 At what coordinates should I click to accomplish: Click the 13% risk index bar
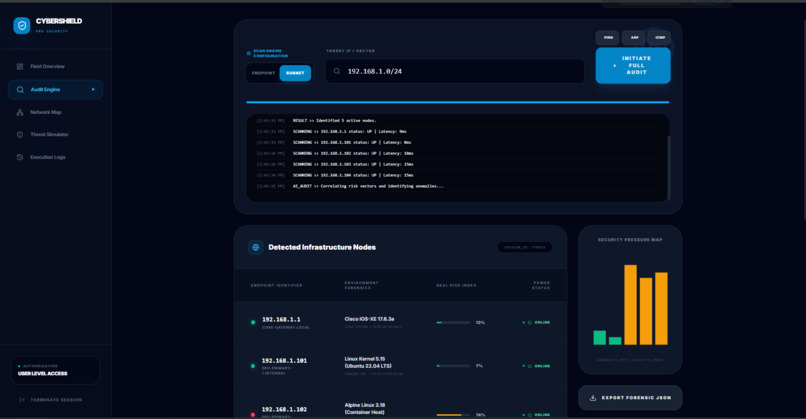[453, 322]
